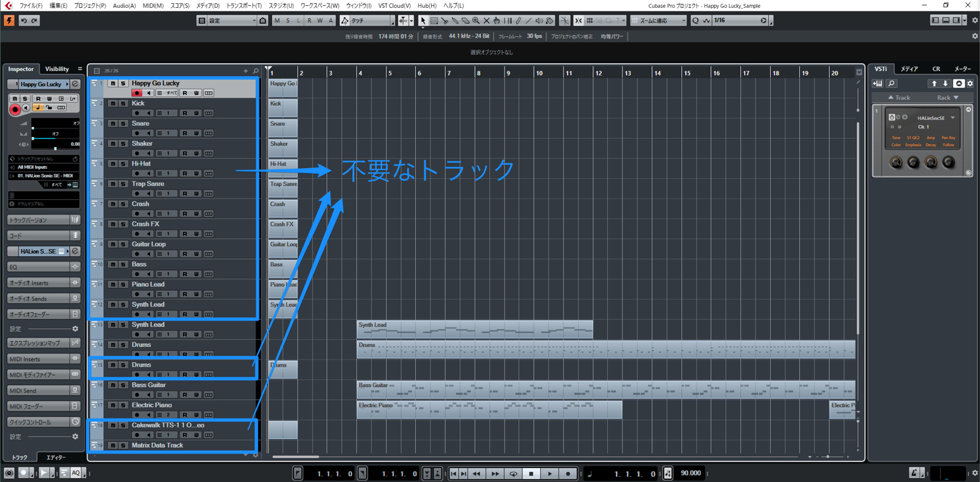Click the HALinSncSE instrument name
The height and width of the screenshot is (482, 980).
pos(930,118)
